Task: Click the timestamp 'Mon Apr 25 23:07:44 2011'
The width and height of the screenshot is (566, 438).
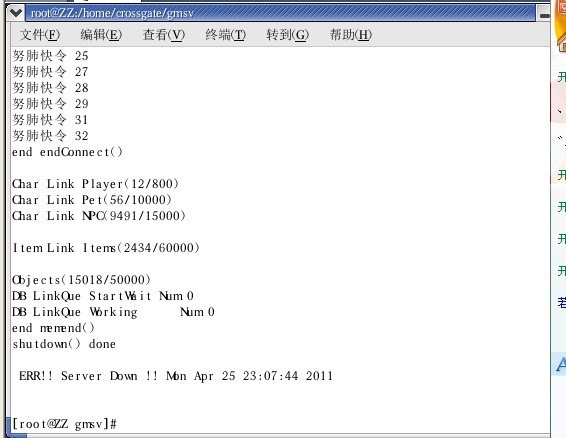Action: click(249, 376)
